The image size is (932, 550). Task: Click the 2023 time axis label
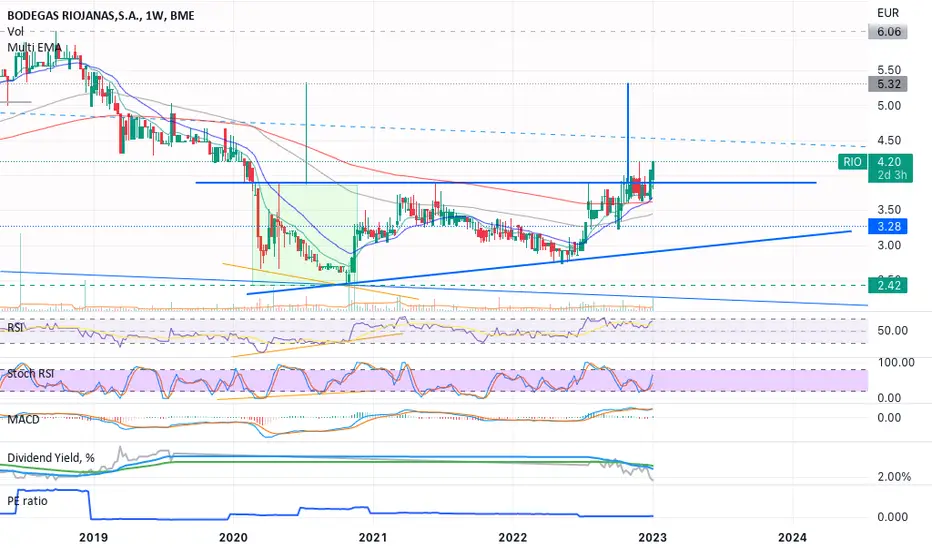tap(652, 538)
